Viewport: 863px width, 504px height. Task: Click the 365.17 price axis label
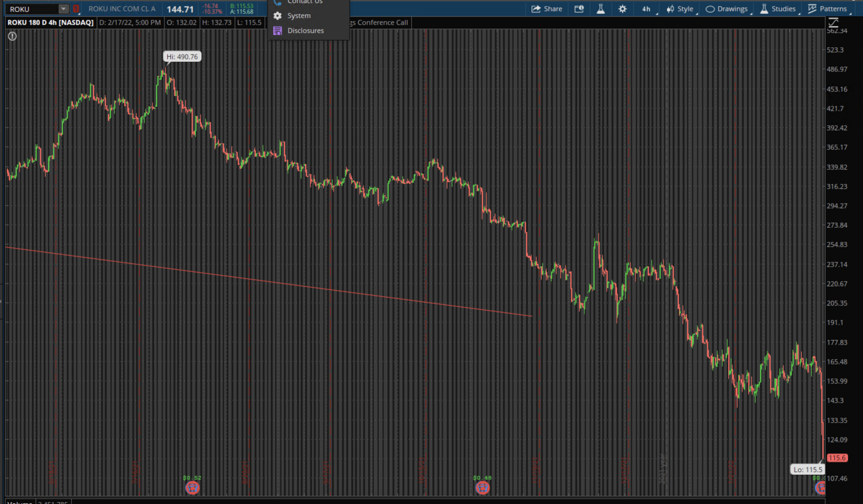click(x=837, y=147)
